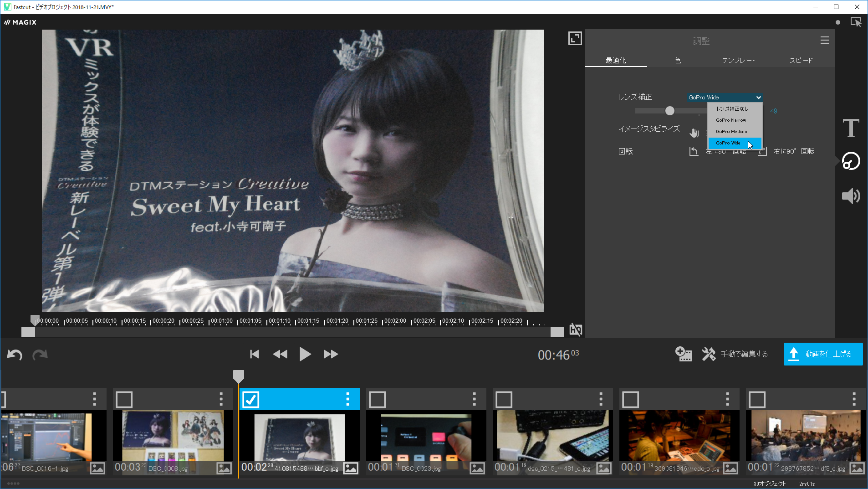The width and height of the screenshot is (868, 489).
Task: Rewind playback
Action: [x=280, y=354]
